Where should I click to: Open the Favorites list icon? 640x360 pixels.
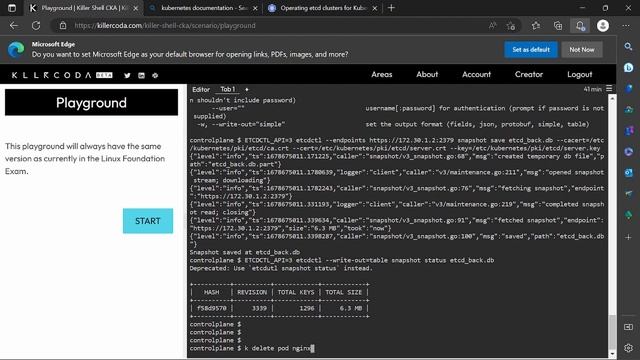pyautogui.click(x=536, y=26)
